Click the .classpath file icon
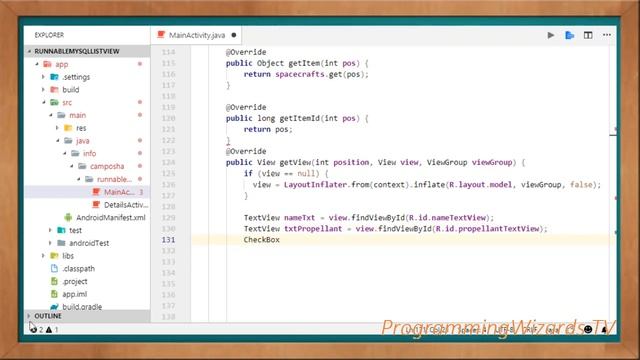This screenshot has width=640, height=360. tap(54, 268)
